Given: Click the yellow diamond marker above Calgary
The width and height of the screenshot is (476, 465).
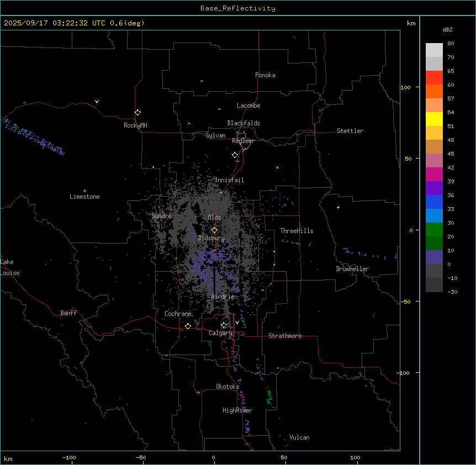Looking at the screenshot, I should (224, 325).
